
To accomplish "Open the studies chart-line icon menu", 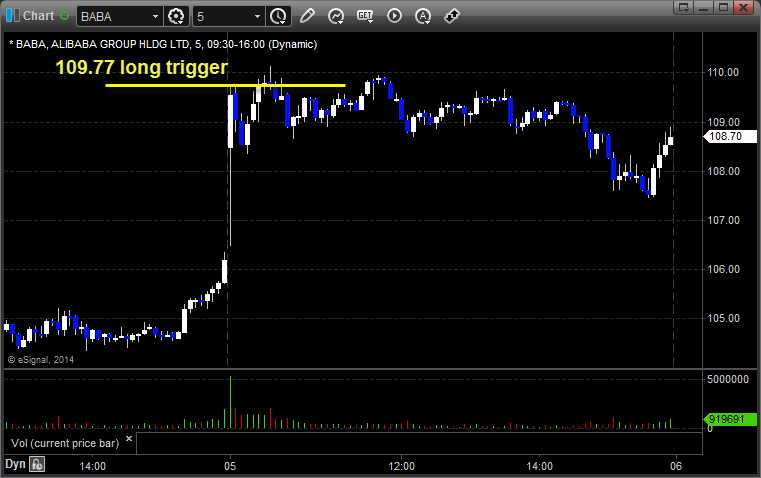I will pyautogui.click(x=336, y=16).
